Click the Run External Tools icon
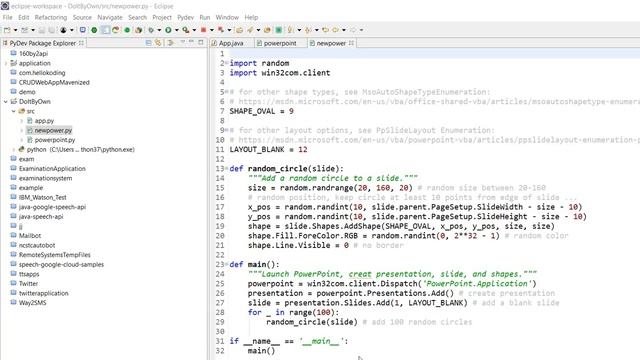640x360 pixels. [x=186, y=30]
